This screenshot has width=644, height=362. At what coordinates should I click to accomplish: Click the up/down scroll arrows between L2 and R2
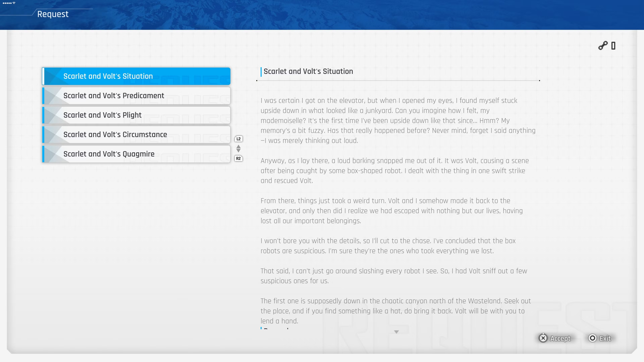pyautogui.click(x=238, y=149)
